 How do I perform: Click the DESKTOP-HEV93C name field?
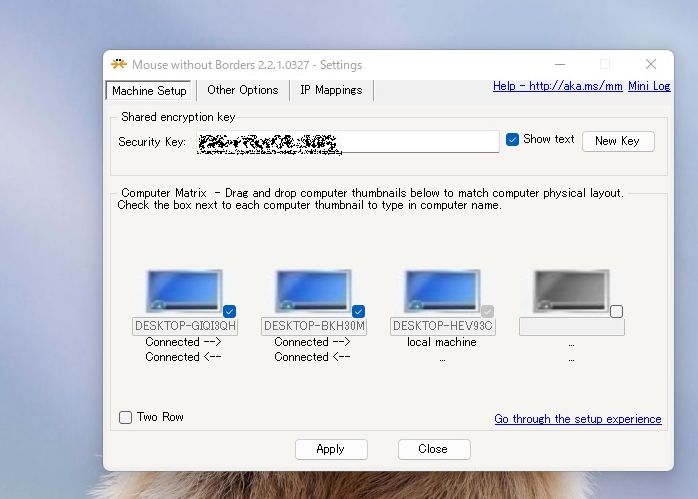[443, 326]
